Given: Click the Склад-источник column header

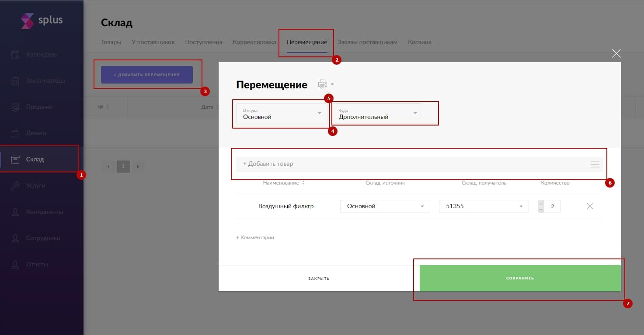Looking at the screenshot, I should pyautogui.click(x=385, y=183).
